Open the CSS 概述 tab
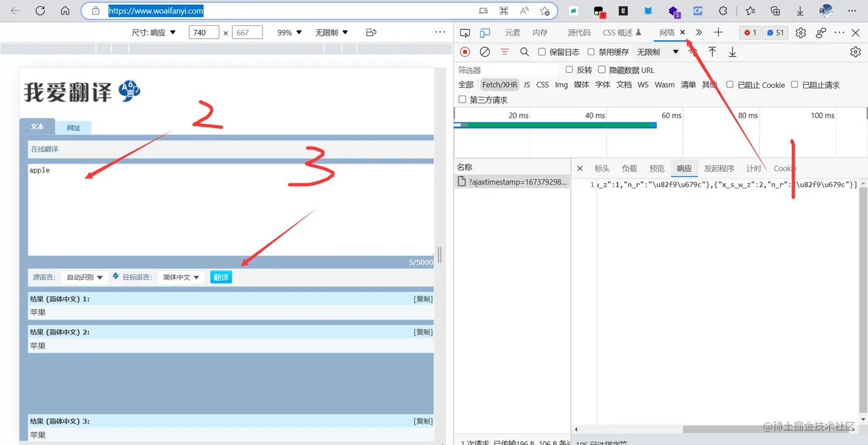This screenshot has height=445, width=868. pyautogui.click(x=622, y=33)
